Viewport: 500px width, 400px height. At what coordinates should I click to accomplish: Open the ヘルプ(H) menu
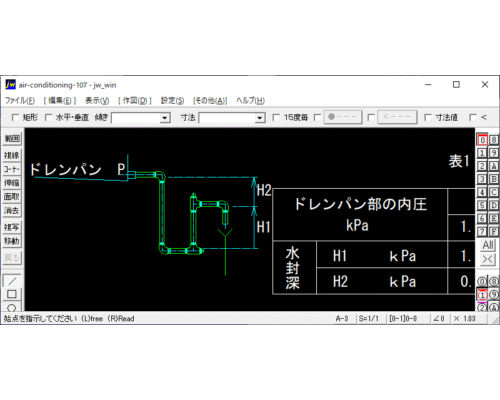click(x=250, y=100)
